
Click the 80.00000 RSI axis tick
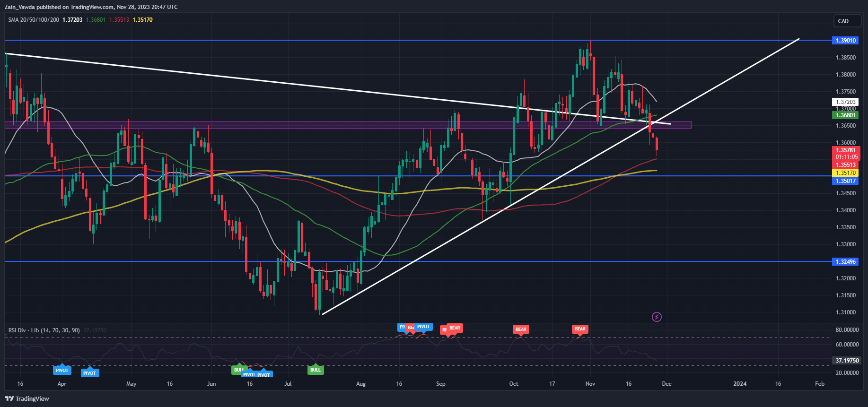pos(847,330)
